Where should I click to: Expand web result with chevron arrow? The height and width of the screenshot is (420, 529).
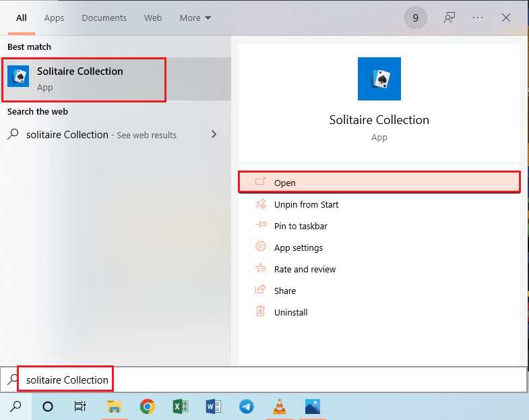click(x=214, y=134)
